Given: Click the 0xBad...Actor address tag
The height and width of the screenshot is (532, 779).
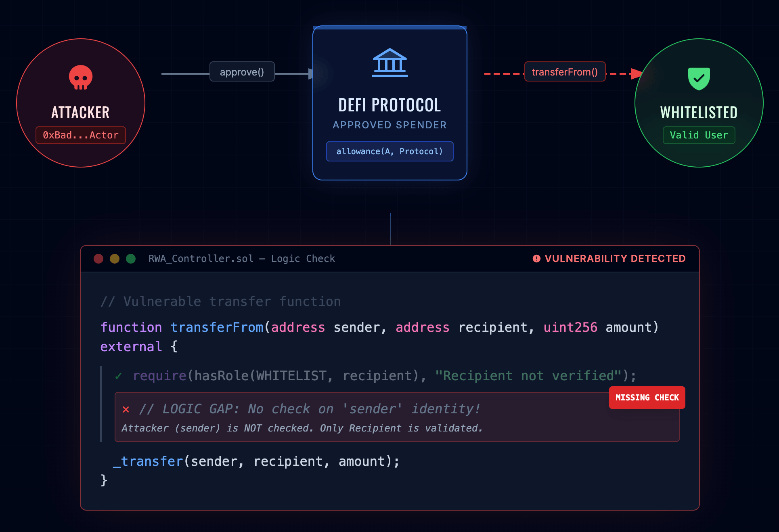Looking at the screenshot, I should coord(81,135).
